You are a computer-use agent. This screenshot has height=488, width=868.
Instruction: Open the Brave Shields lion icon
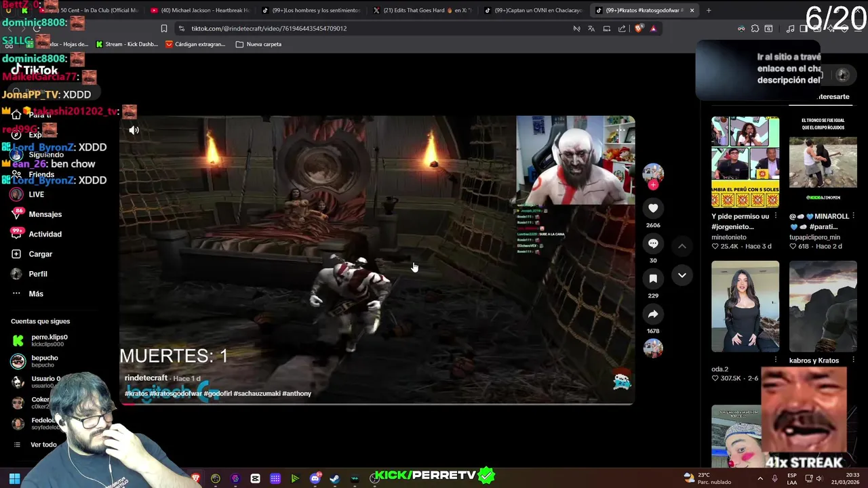(638, 28)
